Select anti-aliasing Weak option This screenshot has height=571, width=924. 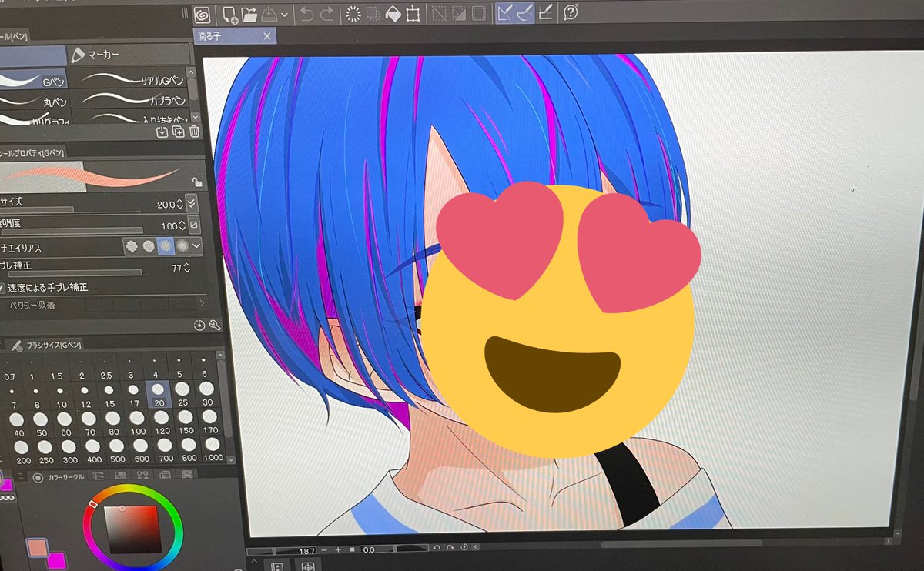coord(148,246)
